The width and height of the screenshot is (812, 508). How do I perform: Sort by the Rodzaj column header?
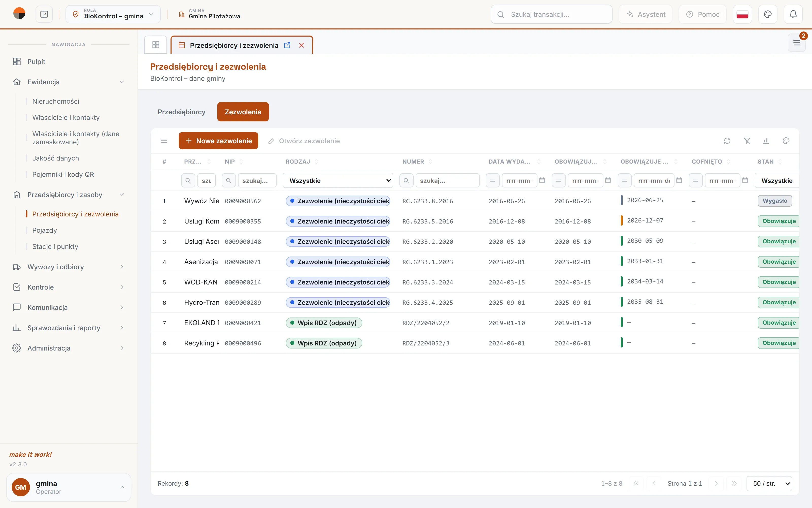click(x=301, y=162)
